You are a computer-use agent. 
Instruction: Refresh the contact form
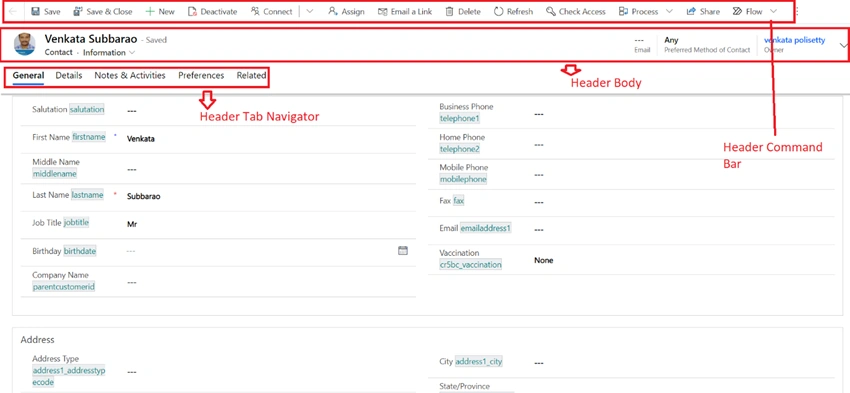tap(513, 11)
